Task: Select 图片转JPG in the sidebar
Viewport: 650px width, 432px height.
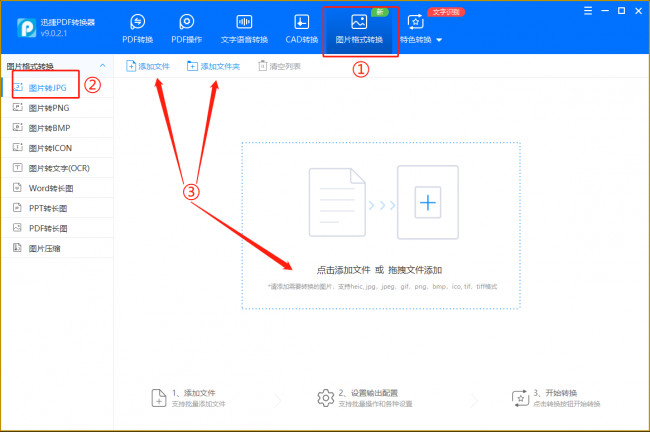Action: pyautogui.click(x=57, y=87)
